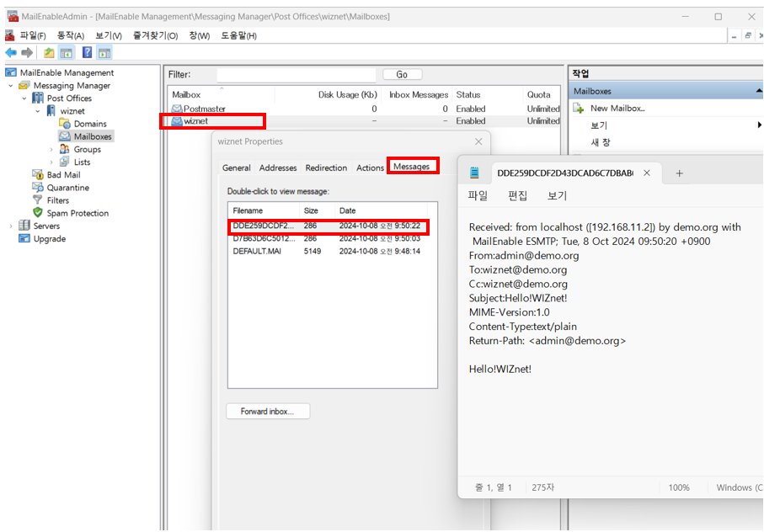The image size is (764, 532).
Task: Expand the Servers tree node
Action: coord(11,226)
